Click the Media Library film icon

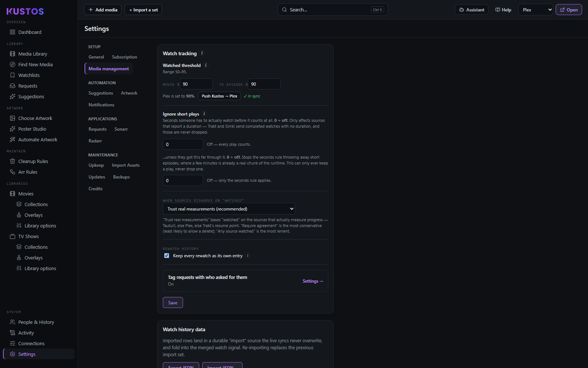12,54
